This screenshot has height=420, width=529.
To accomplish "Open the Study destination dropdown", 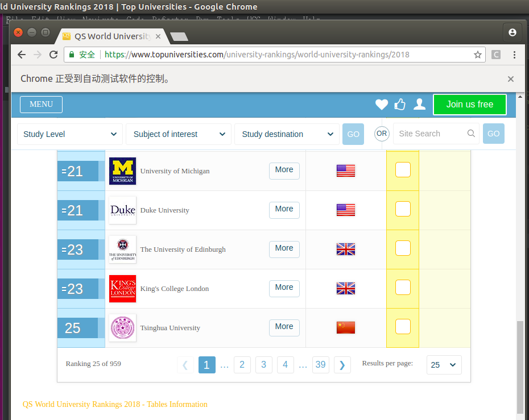I will pos(287,134).
